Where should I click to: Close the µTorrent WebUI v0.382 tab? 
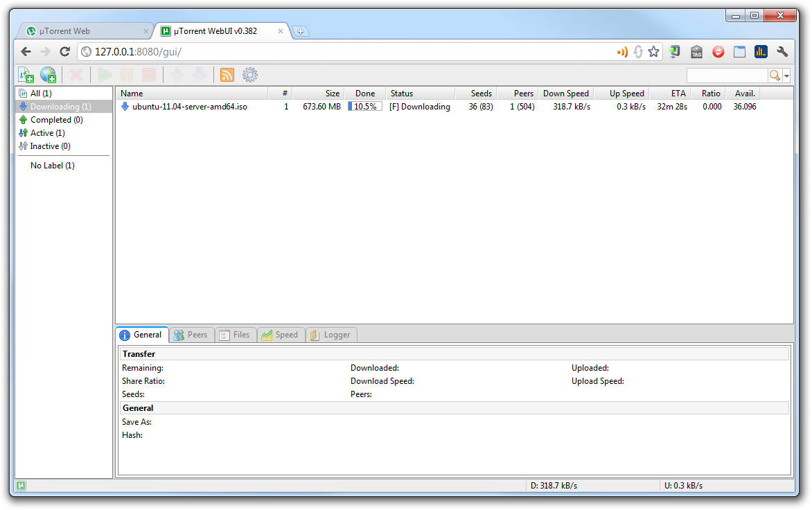(x=281, y=31)
